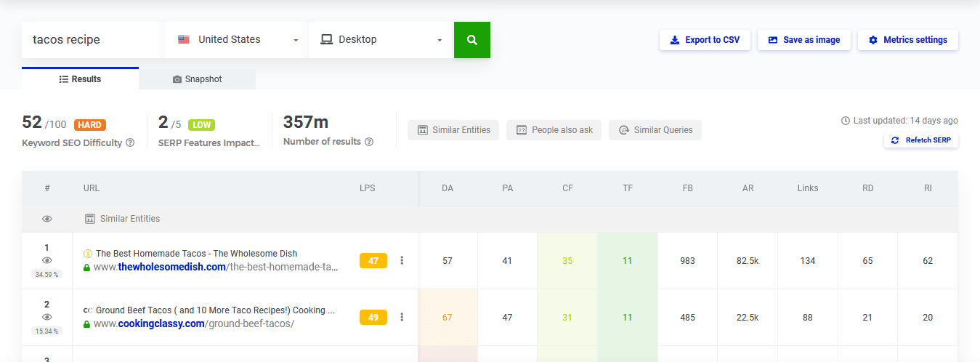980x362 pixels.
Task: Click the HARD difficulty badge
Action: tap(90, 125)
